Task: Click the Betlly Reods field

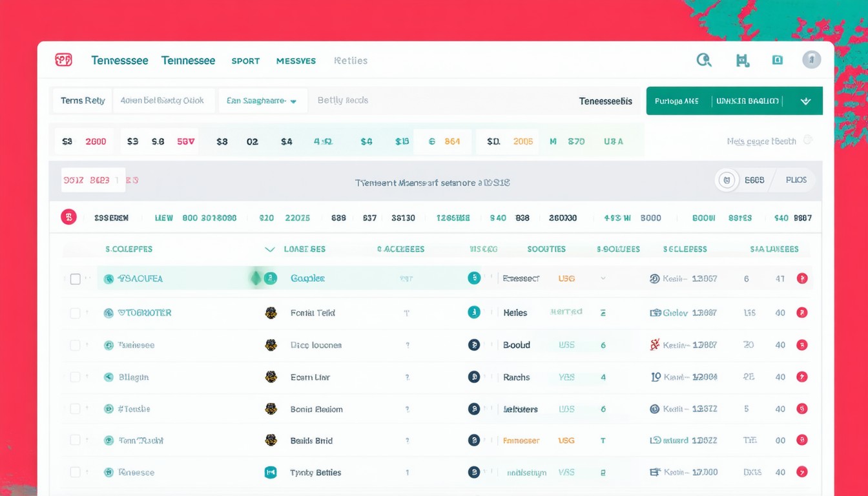Action: tap(343, 101)
